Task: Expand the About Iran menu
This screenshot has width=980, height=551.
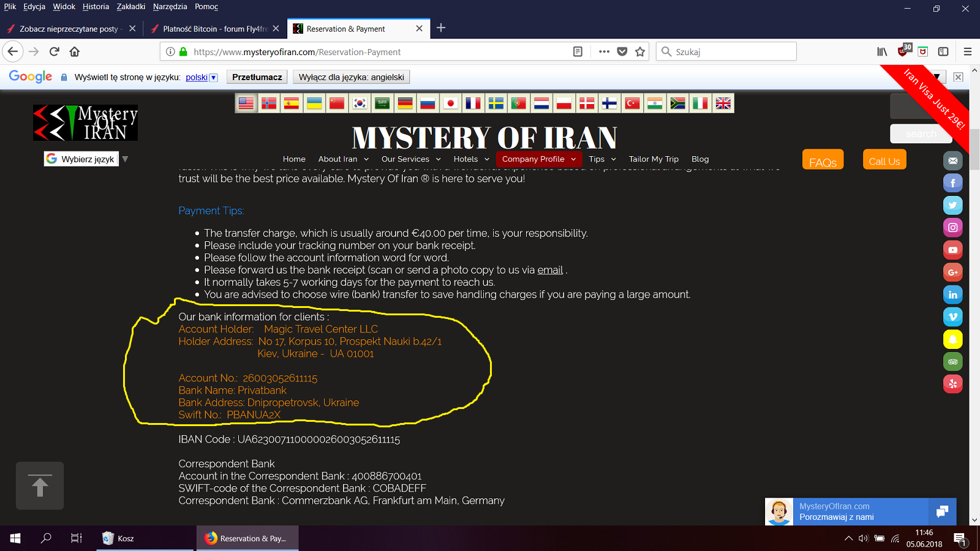Action: (344, 159)
